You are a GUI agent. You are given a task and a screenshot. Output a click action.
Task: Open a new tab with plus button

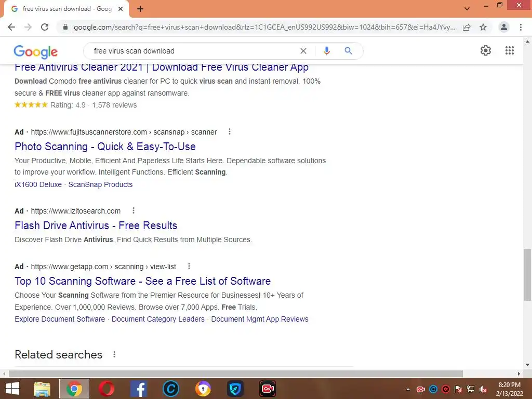pos(140,9)
